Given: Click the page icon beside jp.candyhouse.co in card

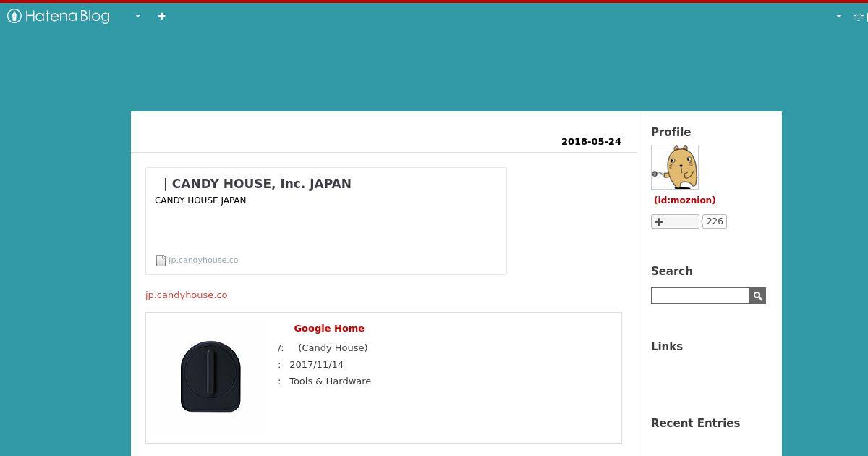Looking at the screenshot, I should click(161, 261).
